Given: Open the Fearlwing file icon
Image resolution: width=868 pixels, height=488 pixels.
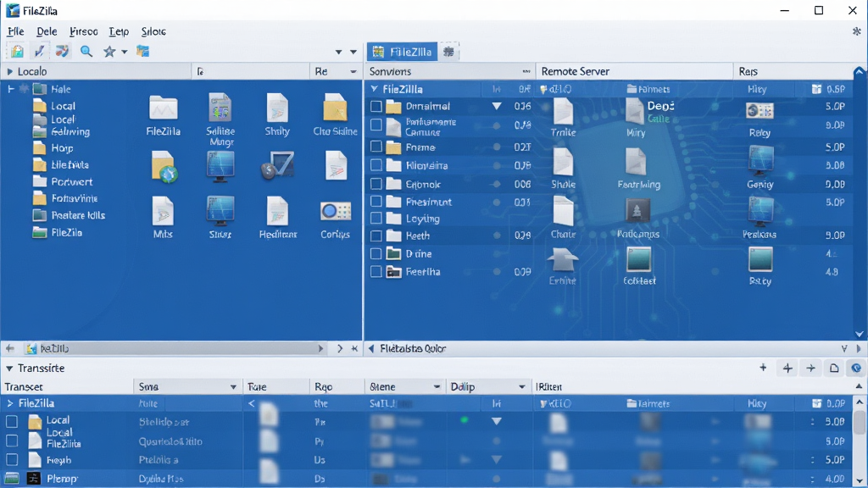Looking at the screenshot, I should click(638, 169).
